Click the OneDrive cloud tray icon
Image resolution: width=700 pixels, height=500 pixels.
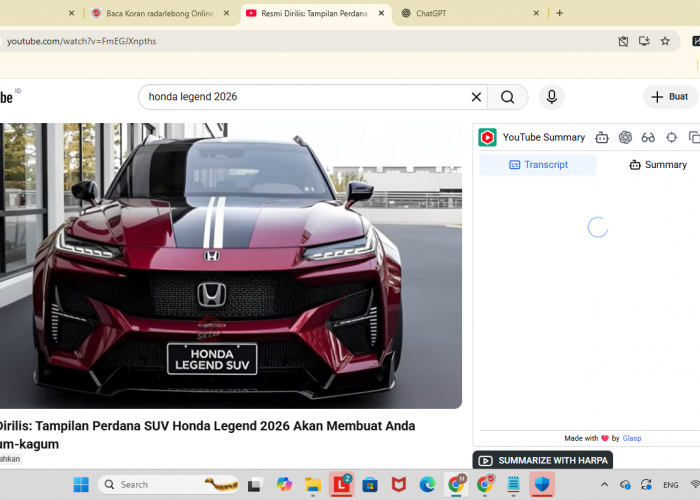tap(625, 484)
